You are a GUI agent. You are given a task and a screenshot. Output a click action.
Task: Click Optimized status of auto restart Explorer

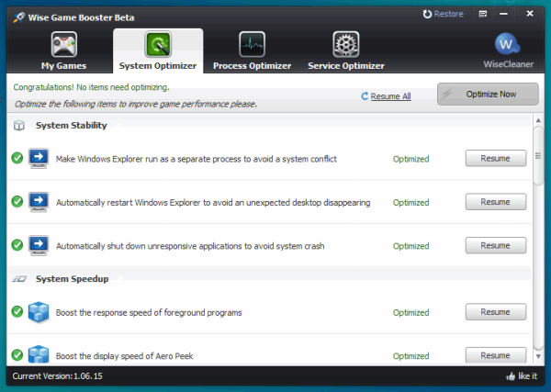coord(410,203)
